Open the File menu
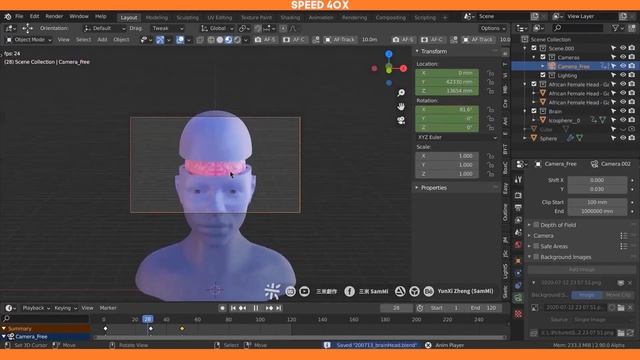 pos(19,17)
